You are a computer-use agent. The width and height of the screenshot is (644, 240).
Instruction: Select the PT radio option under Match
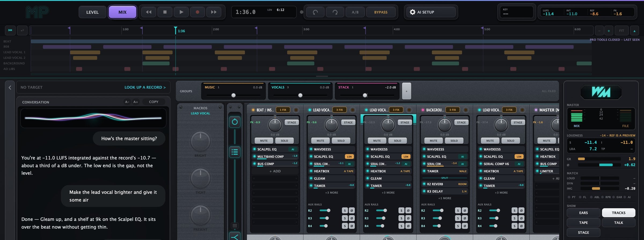point(569,197)
